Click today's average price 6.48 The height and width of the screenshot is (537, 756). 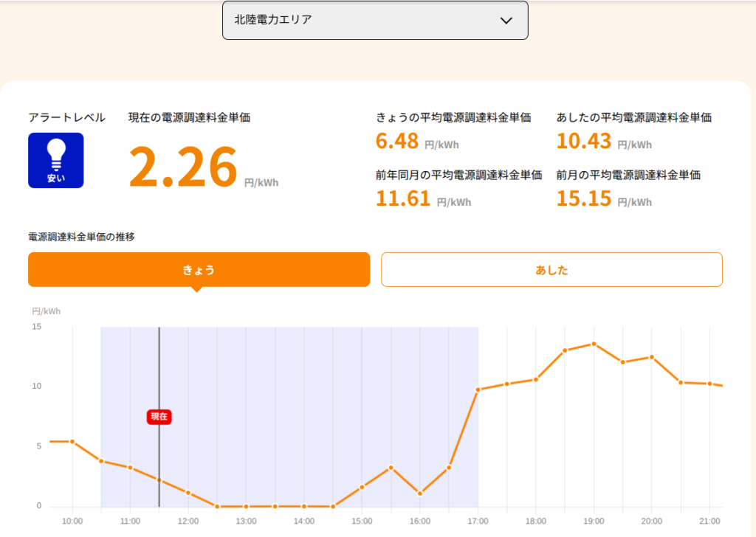(x=396, y=141)
